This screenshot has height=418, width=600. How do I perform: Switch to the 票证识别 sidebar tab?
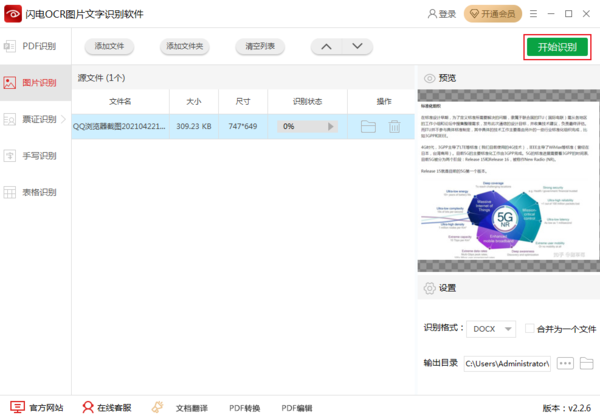point(35,118)
